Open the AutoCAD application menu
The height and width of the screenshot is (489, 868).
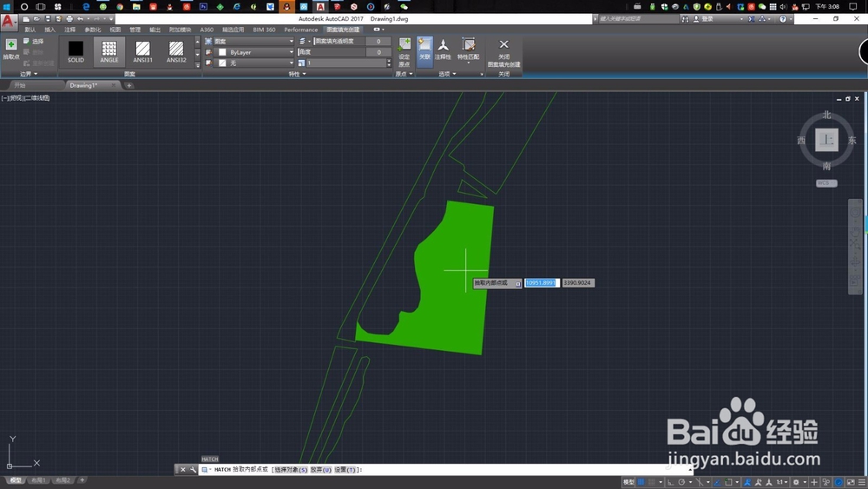9,22
